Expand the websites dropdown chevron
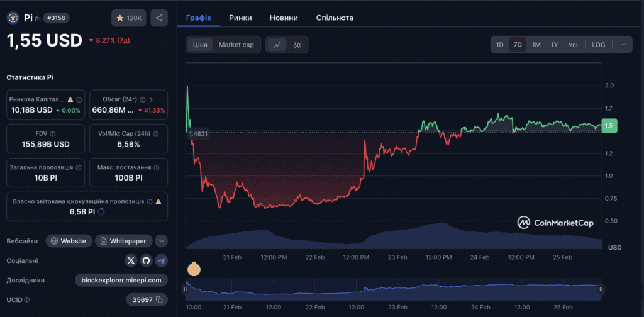644x317 pixels. coord(162,241)
